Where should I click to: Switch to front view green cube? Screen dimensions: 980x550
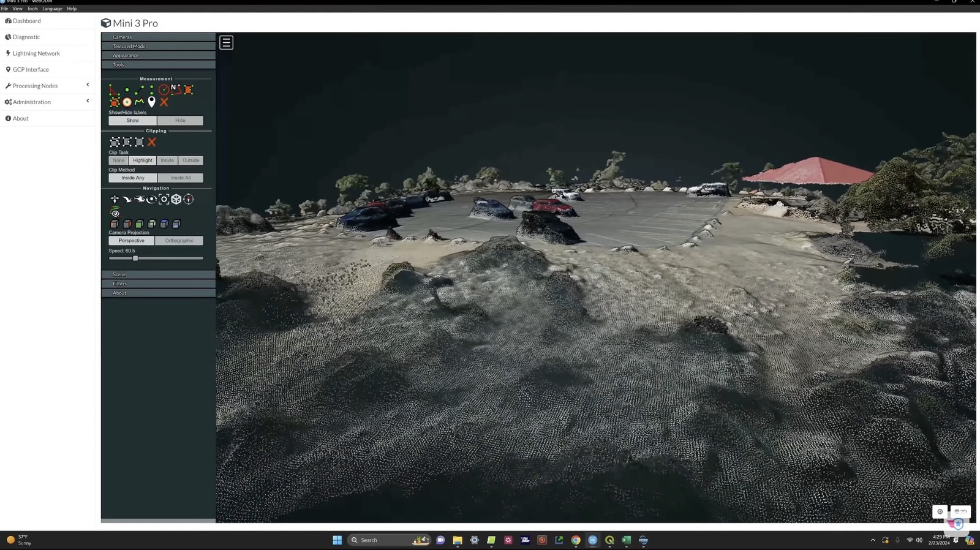click(x=140, y=224)
